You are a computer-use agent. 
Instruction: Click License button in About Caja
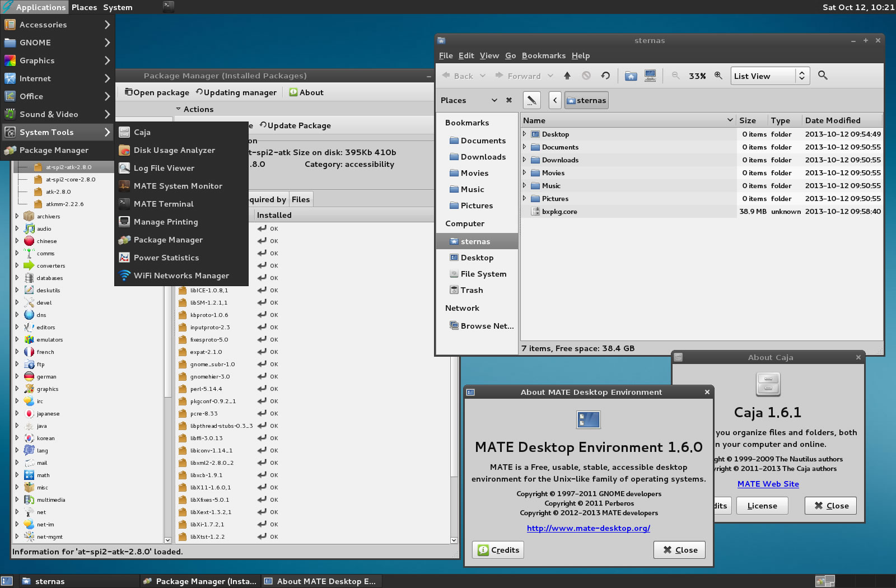762,506
